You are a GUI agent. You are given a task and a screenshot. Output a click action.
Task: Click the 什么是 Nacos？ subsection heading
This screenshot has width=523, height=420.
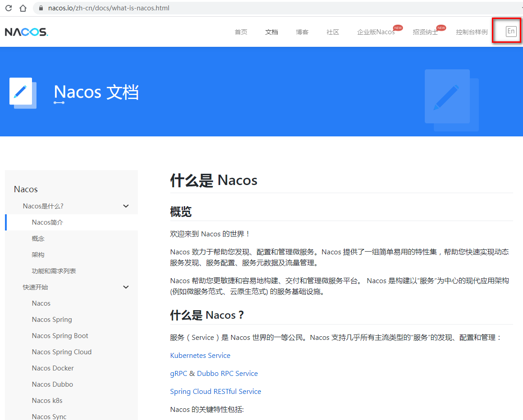click(207, 315)
